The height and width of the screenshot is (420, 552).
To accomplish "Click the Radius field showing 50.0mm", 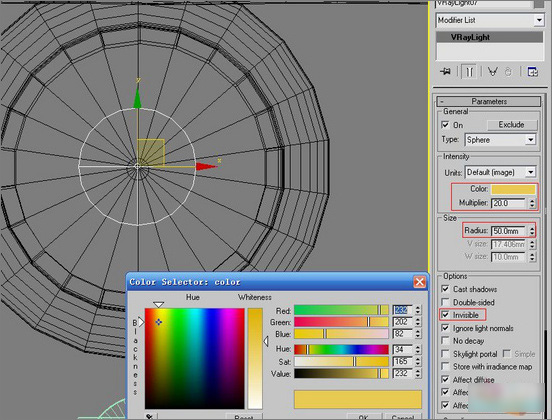I will (509, 231).
